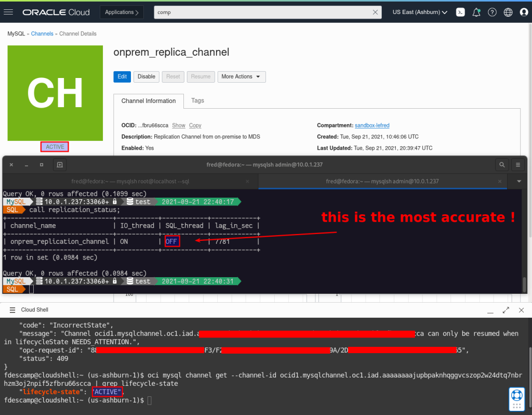532x415 pixels.
Task: Click the Edit button
Action: (x=122, y=77)
